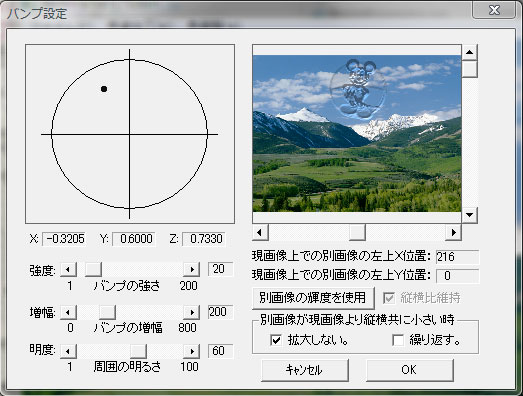Click the preview scrollbar up arrow
The width and height of the screenshot is (523, 396).
(x=470, y=52)
